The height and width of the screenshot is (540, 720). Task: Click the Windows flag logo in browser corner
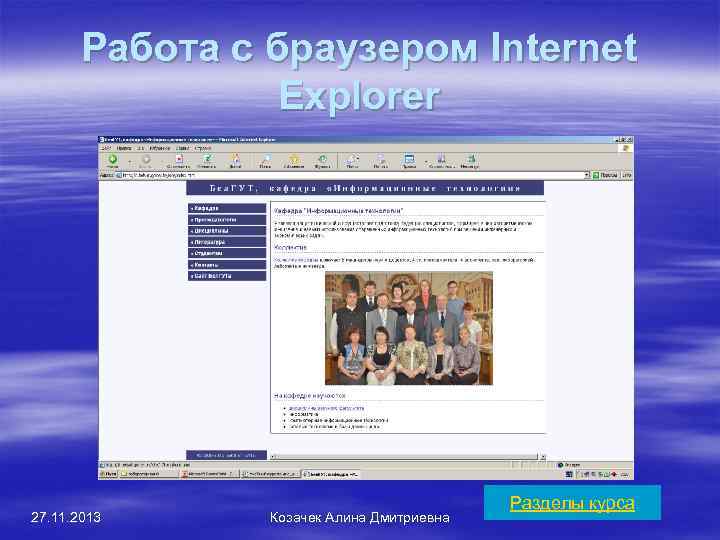[x=625, y=148]
